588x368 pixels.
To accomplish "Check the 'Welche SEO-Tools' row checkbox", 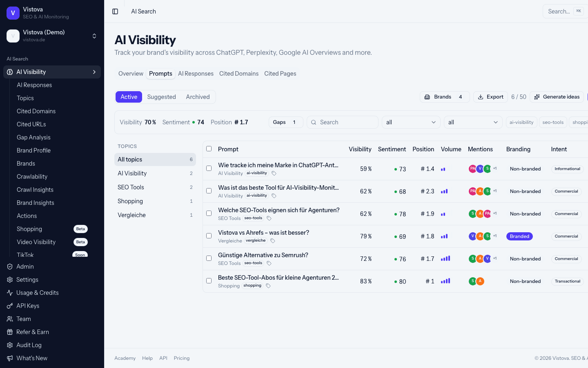I will (x=209, y=213).
